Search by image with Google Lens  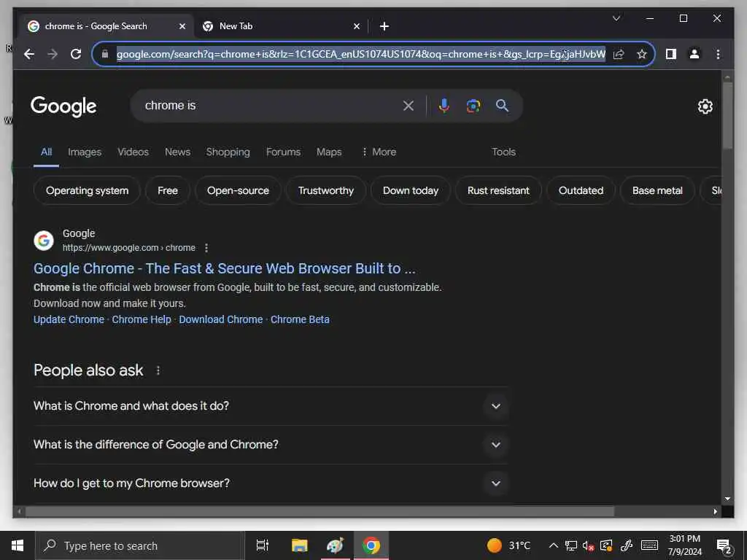(473, 106)
